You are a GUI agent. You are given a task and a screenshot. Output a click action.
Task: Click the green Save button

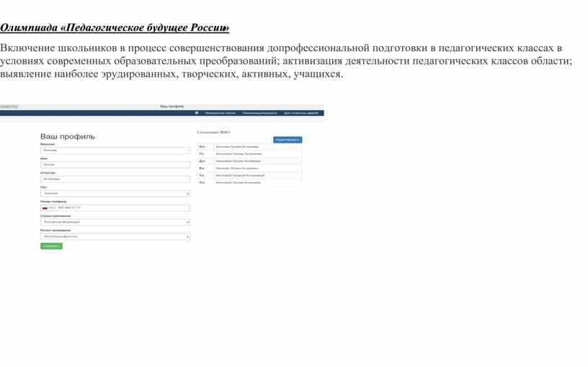click(x=51, y=246)
